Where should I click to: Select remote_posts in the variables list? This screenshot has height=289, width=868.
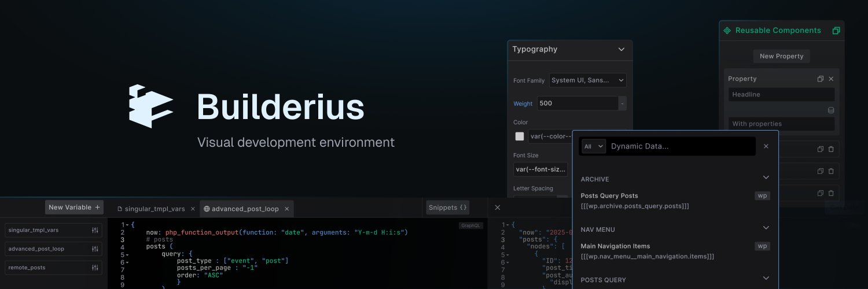[53, 268]
